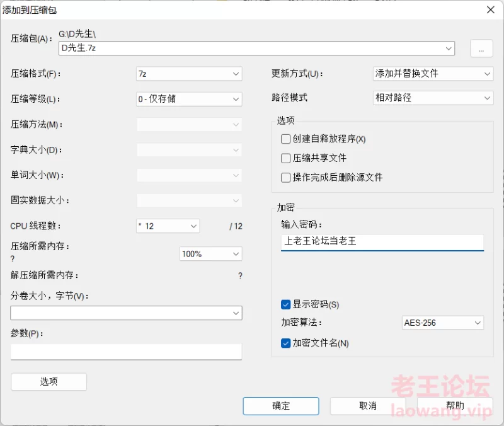Open the 压缩格式 7z dropdown
Image resolution: width=504 pixels, height=426 pixels.
pos(189,74)
